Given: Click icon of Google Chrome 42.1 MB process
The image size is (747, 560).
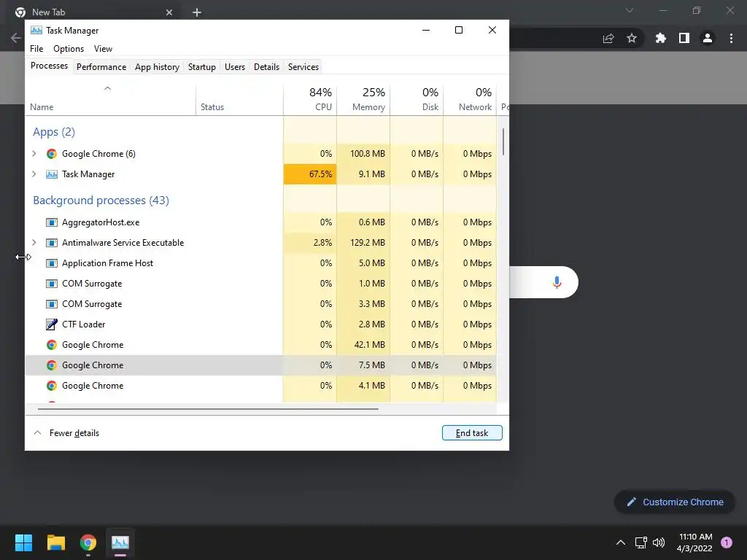Looking at the screenshot, I should click(x=52, y=345).
